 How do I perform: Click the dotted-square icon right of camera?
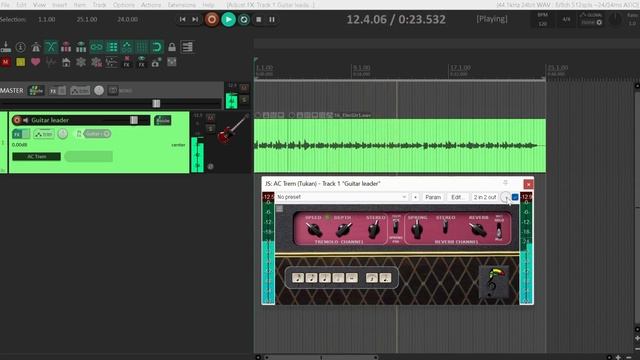[172, 62]
